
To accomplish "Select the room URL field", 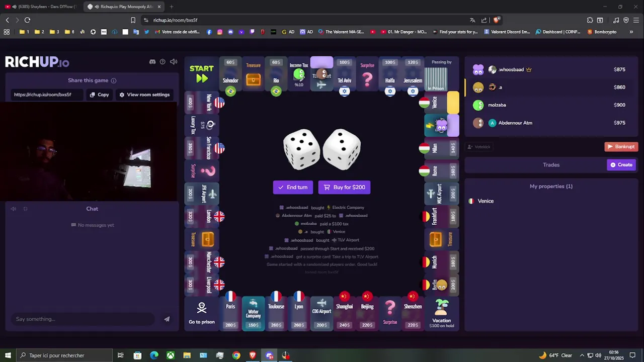I will (46, 95).
